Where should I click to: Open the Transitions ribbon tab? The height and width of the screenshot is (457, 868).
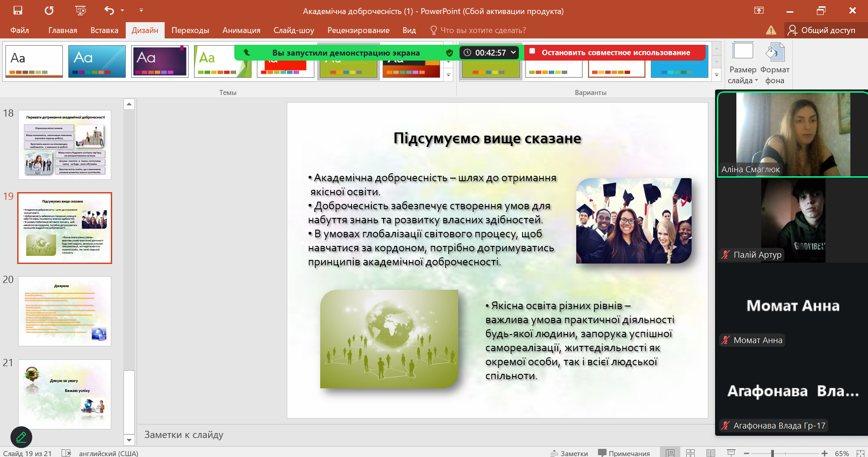pos(190,30)
